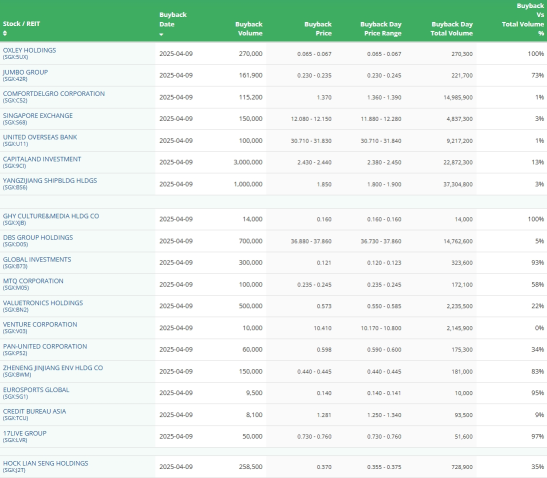Select ComfortDelGro buyback price 1.370
547x478 pixels.
point(324,97)
